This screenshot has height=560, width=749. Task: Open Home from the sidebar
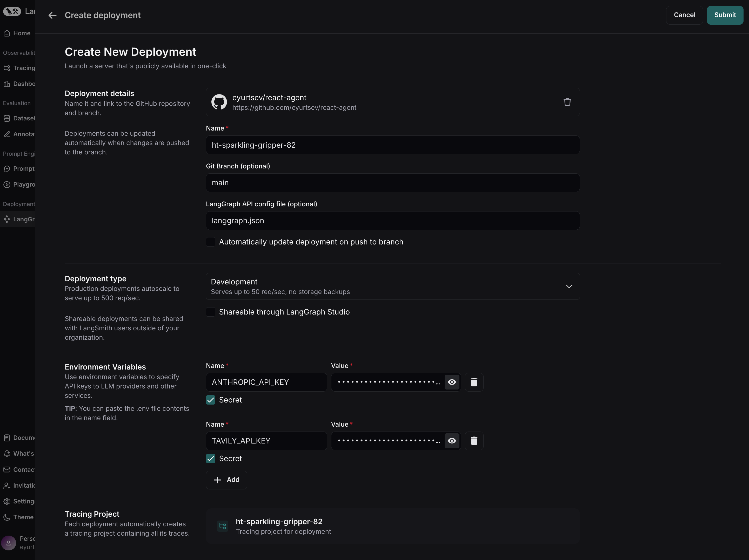click(17, 33)
